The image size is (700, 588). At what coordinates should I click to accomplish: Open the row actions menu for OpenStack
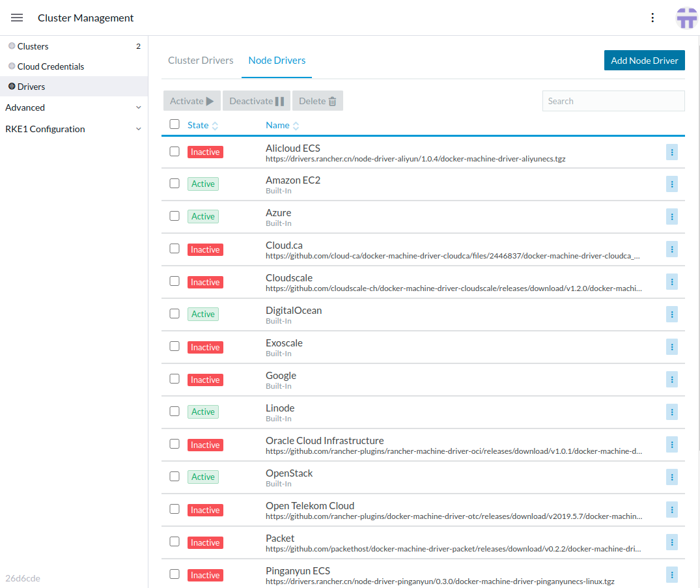[672, 477]
